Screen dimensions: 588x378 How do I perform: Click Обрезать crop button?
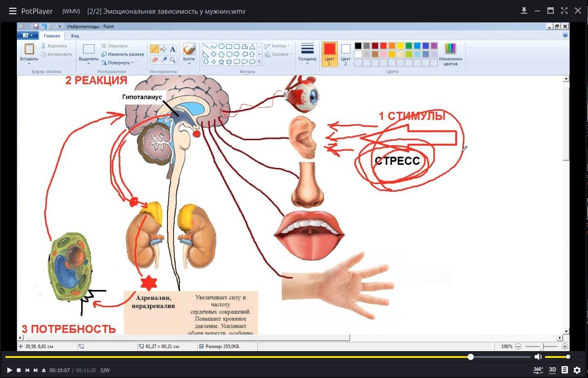tap(114, 46)
